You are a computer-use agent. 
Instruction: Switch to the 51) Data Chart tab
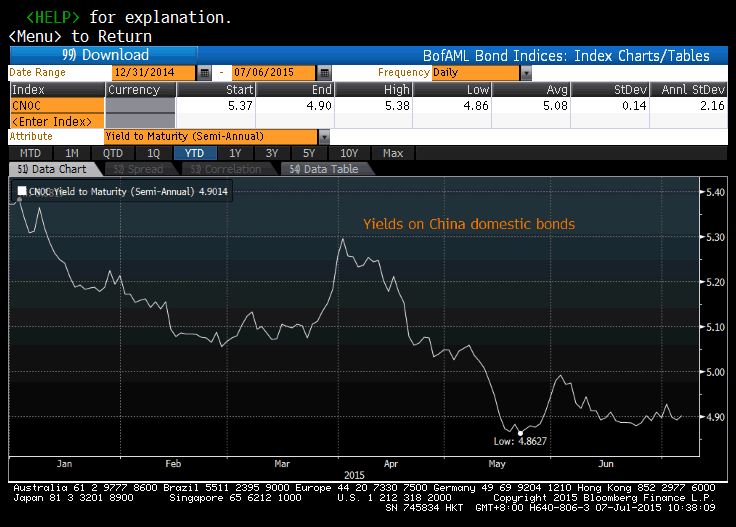(x=52, y=169)
